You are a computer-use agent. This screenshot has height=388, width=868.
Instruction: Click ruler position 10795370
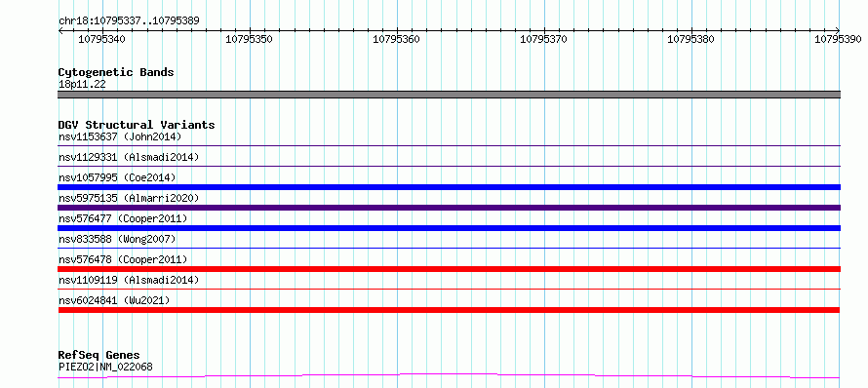click(x=543, y=39)
